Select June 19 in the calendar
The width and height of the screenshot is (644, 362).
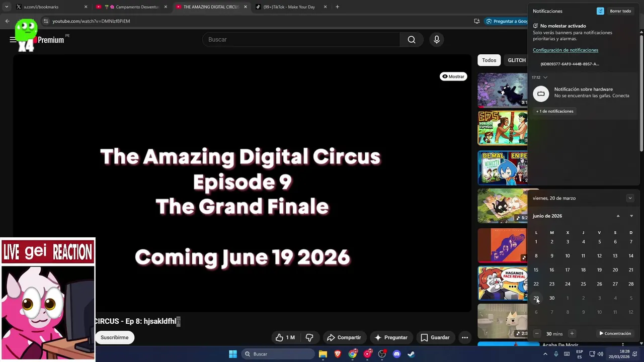[599, 270]
